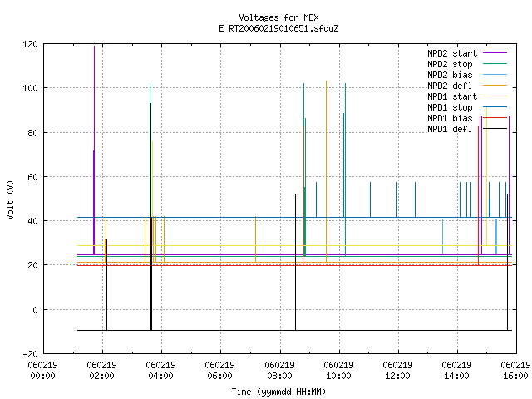The width and height of the screenshot is (532, 399).
Task: Click the 060219 12:00 time tick label
Action: (x=397, y=371)
